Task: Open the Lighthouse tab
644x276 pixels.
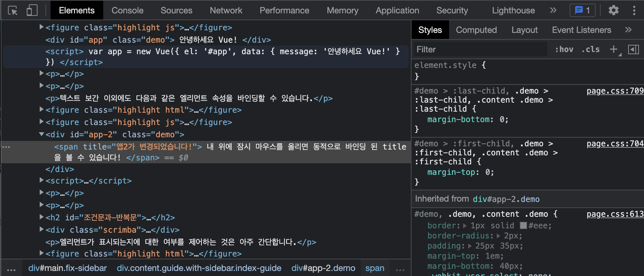Action: (513, 10)
